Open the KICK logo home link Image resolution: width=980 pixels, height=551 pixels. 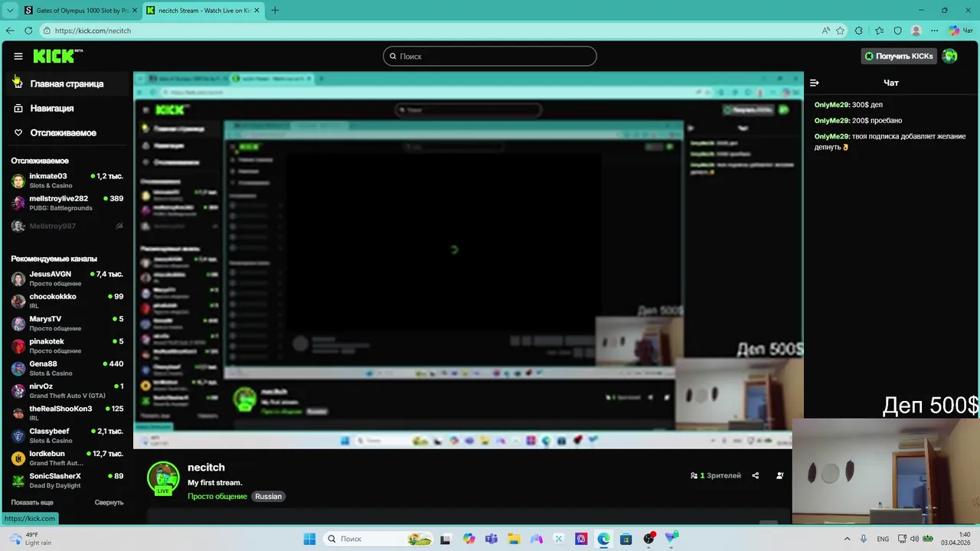pos(57,56)
